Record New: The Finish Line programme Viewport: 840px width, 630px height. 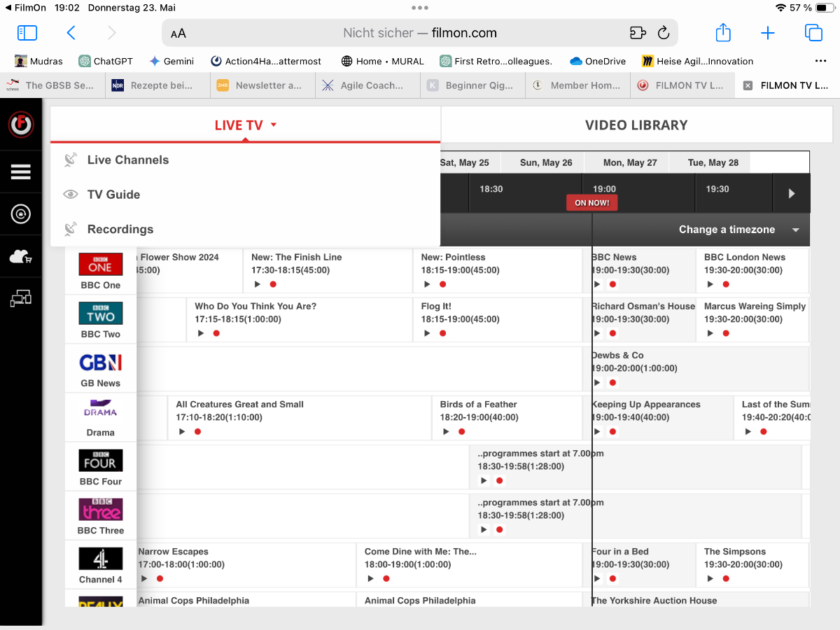(273, 284)
